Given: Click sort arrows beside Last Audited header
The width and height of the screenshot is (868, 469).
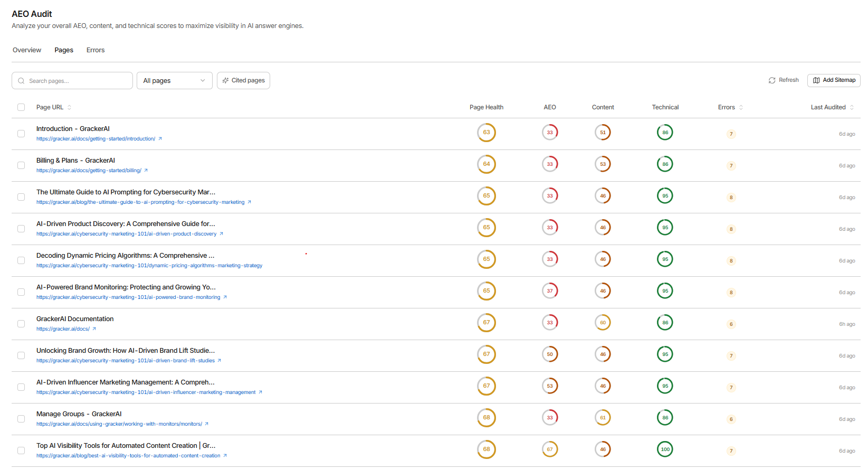Looking at the screenshot, I should (852, 107).
